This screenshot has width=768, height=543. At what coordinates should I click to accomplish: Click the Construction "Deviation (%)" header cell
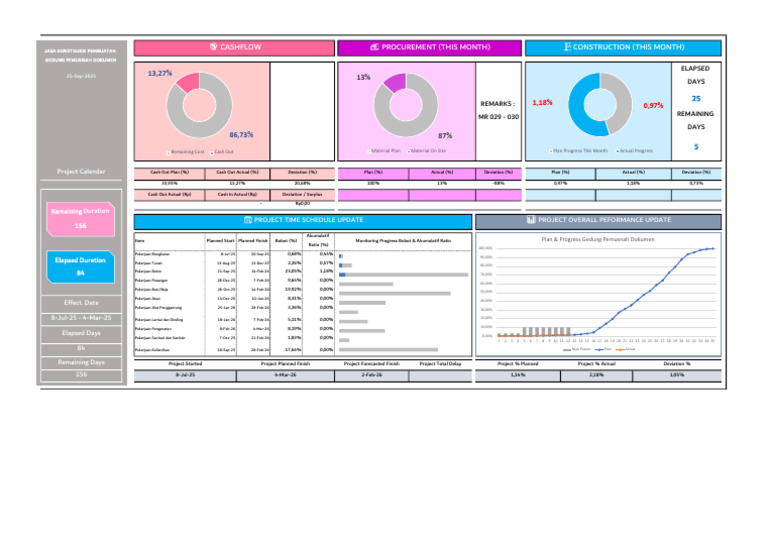click(x=696, y=173)
